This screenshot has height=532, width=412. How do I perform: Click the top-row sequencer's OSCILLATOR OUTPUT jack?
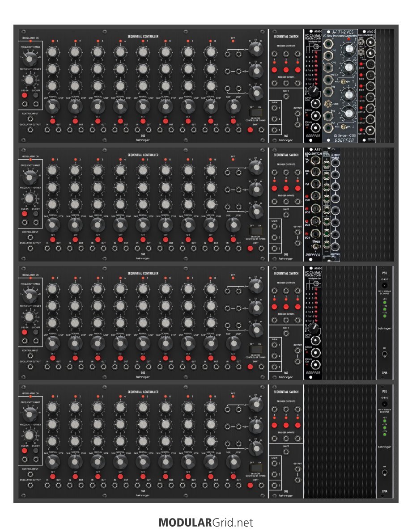click(x=30, y=130)
